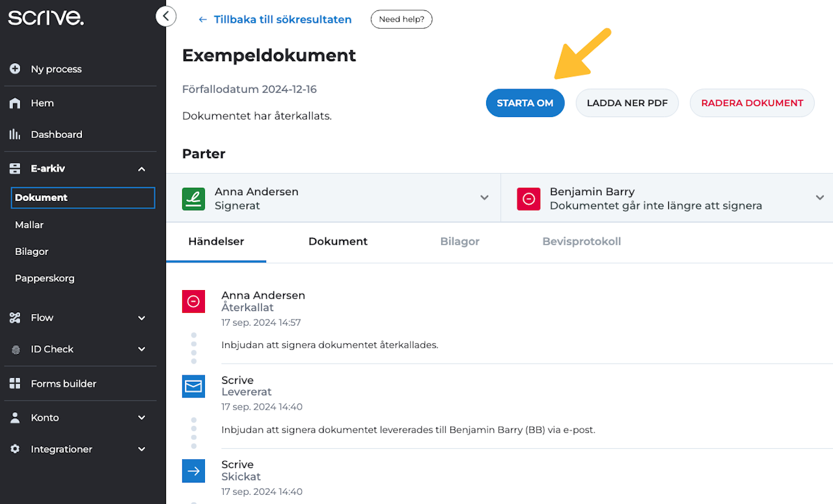Switch to the Dokument tab
The height and width of the screenshot is (504, 833).
coord(338,242)
